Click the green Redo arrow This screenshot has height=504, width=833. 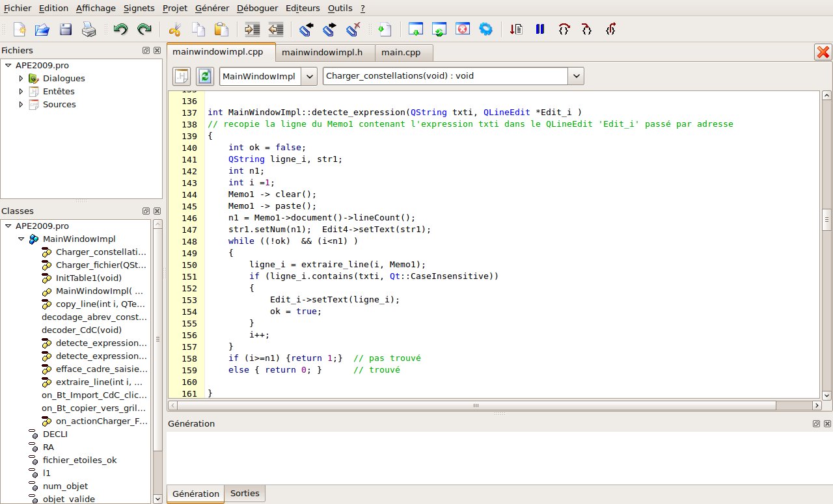point(144,29)
